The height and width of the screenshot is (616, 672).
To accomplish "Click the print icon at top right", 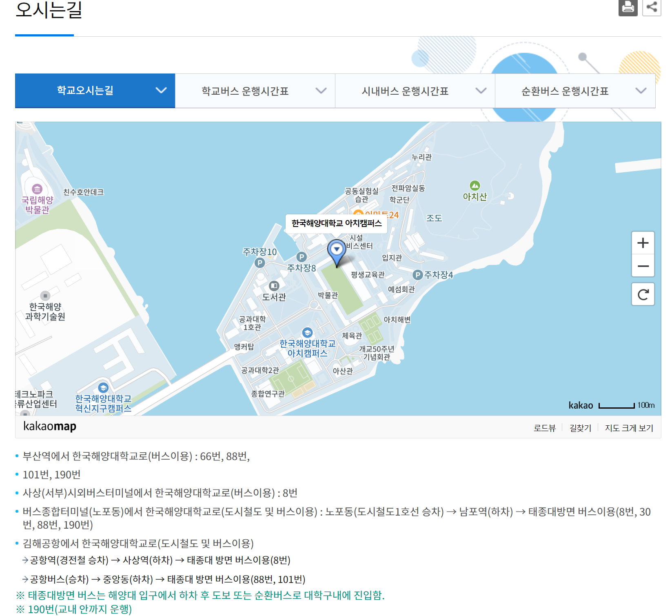I will (628, 7).
